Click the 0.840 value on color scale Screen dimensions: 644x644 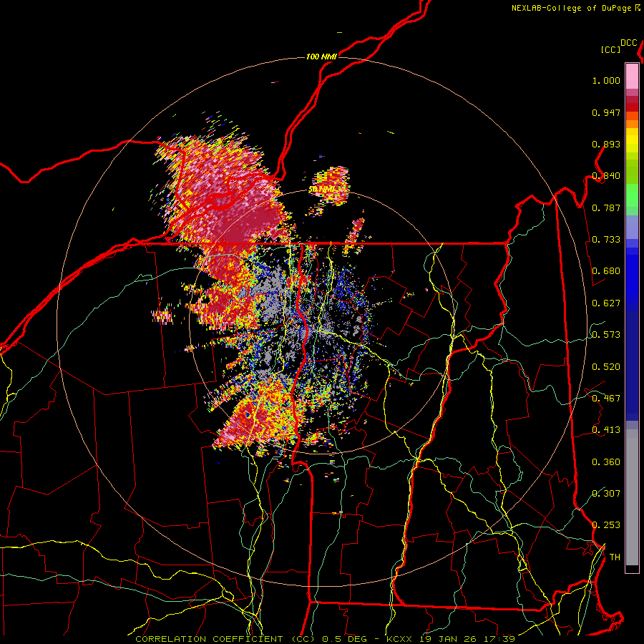[x=606, y=176]
